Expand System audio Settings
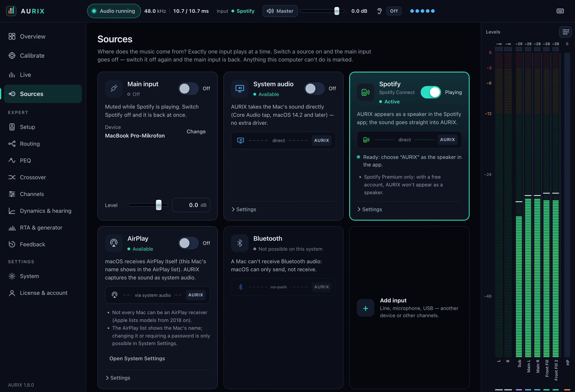This screenshot has height=392, width=575. coord(244,209)
